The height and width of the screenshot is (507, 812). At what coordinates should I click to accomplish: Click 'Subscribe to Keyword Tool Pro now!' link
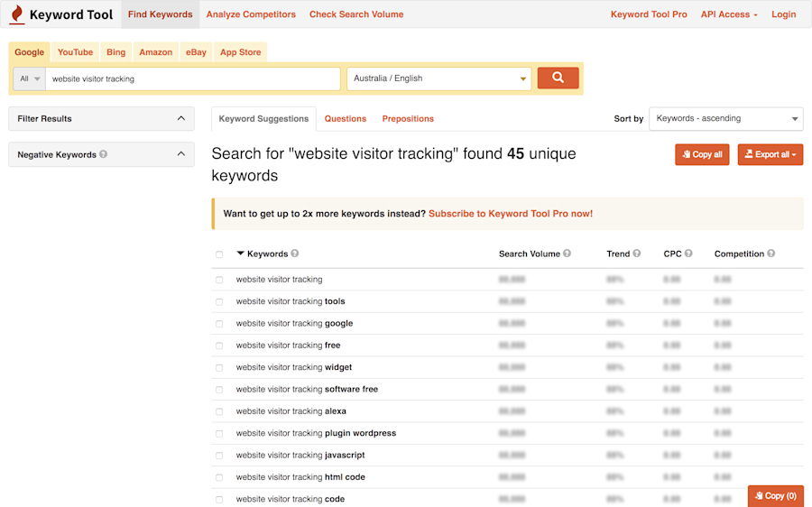[511, 214]
